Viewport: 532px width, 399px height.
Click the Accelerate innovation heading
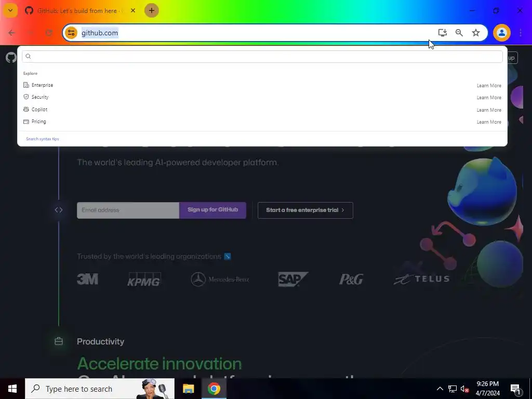pos(159,364)
